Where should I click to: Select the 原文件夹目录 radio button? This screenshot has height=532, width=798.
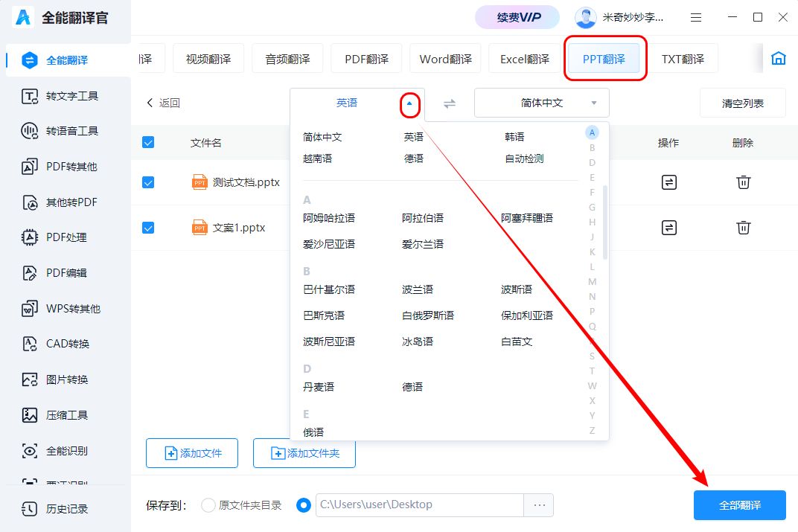click(x=208, y=505)
